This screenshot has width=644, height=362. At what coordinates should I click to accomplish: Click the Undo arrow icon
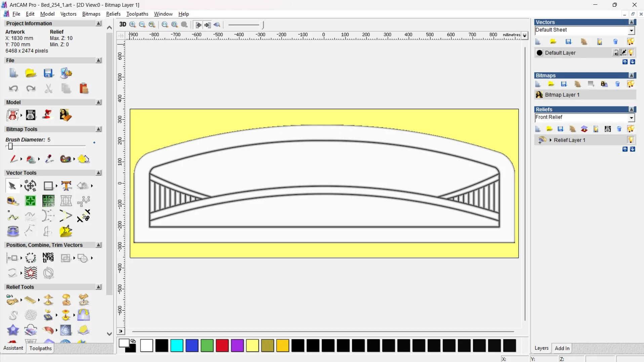coord(13,89)
